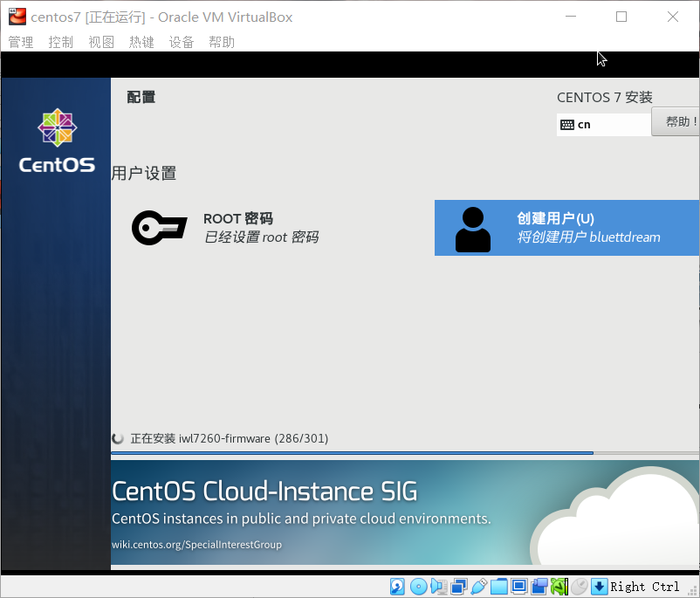This screenshot has width=700, height=598.
Task: Open the 热键 menu
Action: 141,42
